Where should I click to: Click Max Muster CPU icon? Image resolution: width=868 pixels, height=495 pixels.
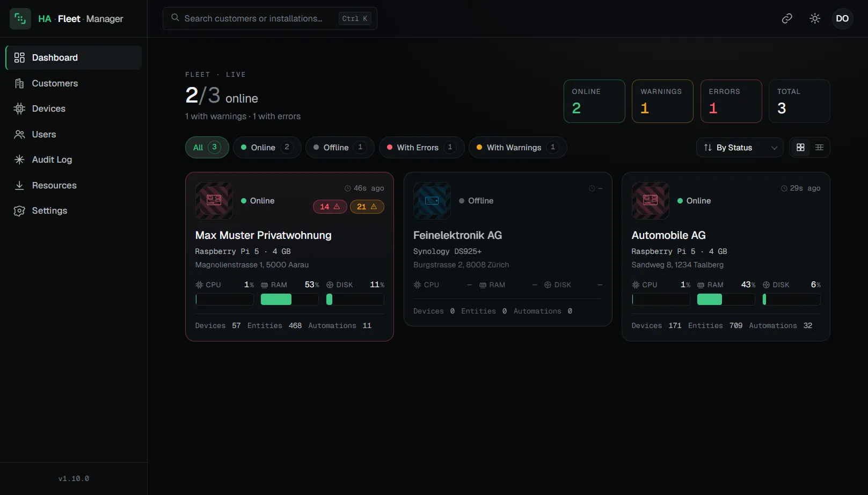click(x=199, y=285)
